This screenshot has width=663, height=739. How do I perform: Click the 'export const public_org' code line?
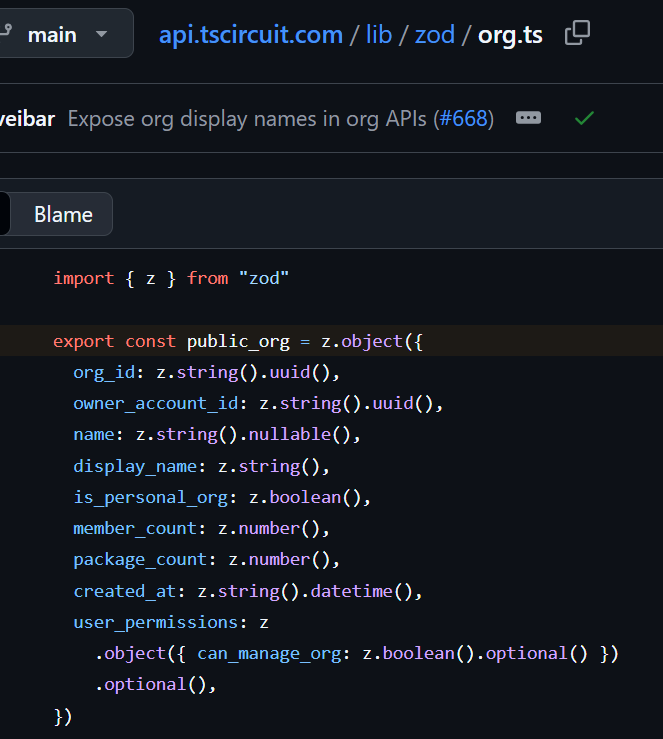238,341
